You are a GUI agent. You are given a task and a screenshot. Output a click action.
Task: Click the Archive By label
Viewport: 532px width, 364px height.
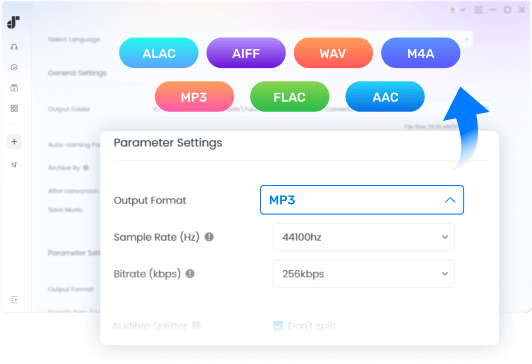click(64, 168)
